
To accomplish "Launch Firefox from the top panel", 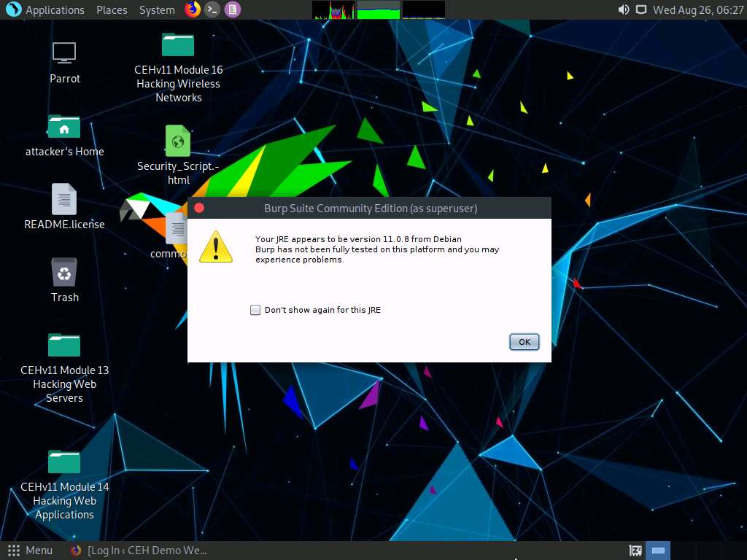I will (x=192, y=9).
